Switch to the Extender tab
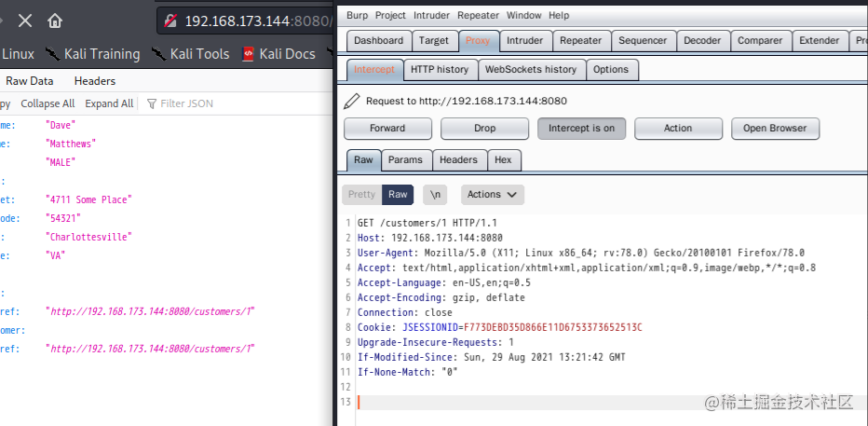Viewport: 868px width, 426px height. (820, 41)
